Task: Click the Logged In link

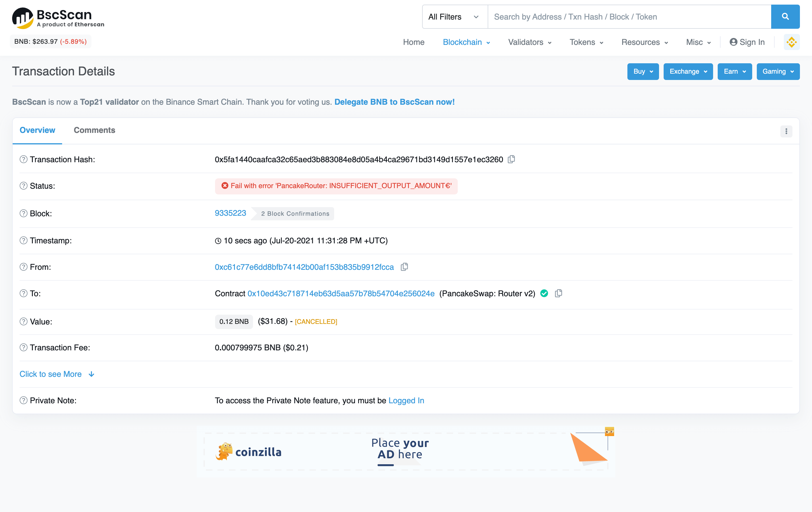Action: 406,400
